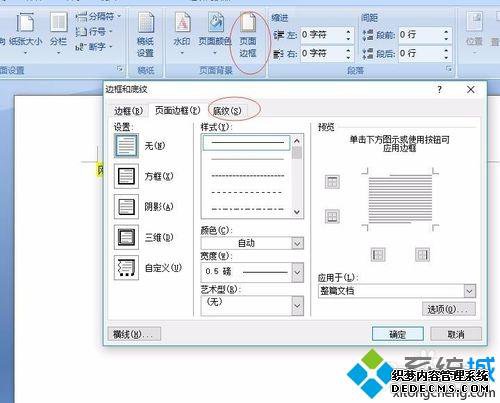Expand the 颜色 (Color) dropdown set to 自动

[x=252, y=243]
